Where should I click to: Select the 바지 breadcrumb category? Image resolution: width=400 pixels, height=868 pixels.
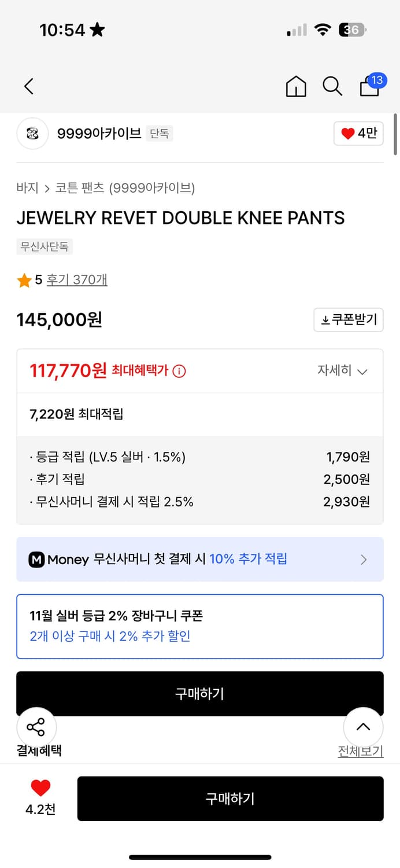[24, 188]
